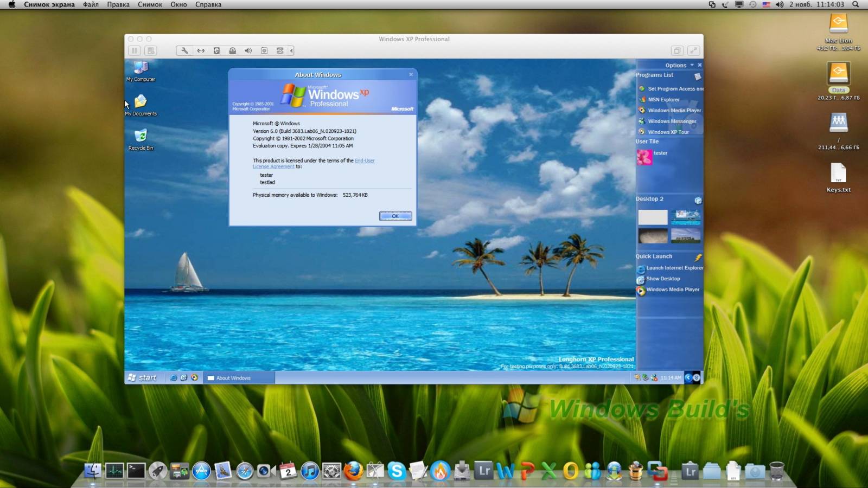This screenshot has width=868, height=488.
Task: Select first blank desktop thumbnail
Action: 653,217
